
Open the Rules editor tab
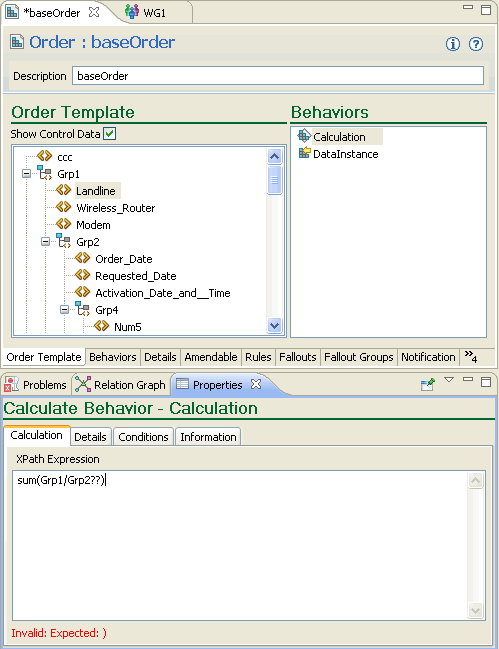pos(258,357)
